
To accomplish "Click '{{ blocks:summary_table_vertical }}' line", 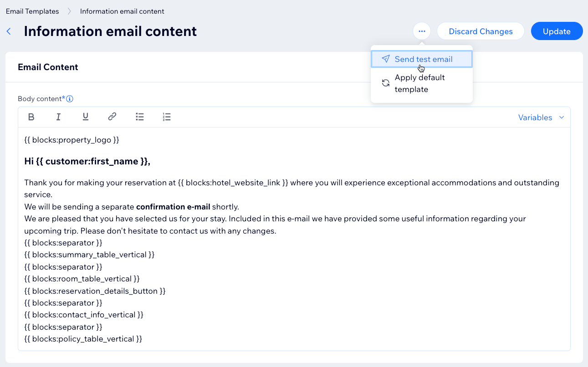I will (x=89, y=255).
